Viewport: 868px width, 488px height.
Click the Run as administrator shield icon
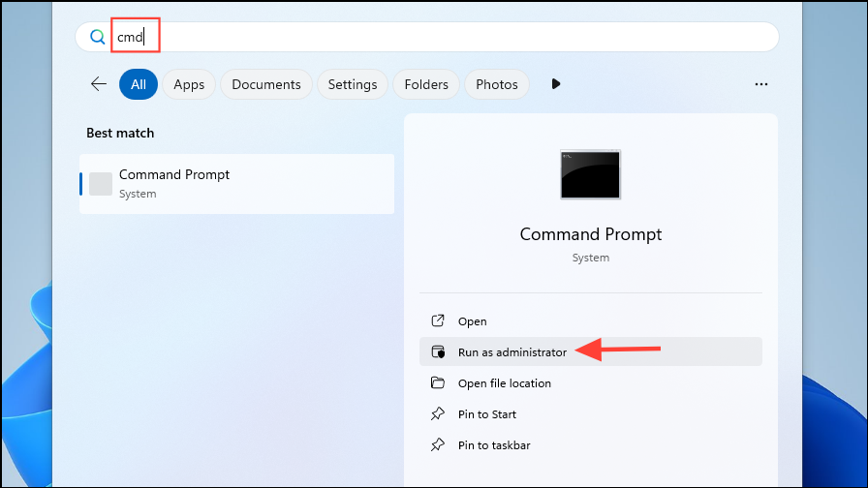click(438, 351)
